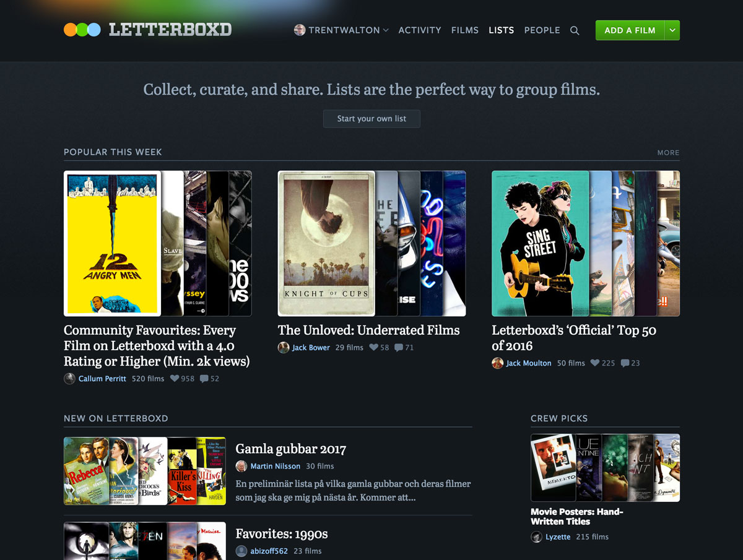This screenshot has width=743, height=560.
Task: Click Start your own list button
Action: [371, 119]
